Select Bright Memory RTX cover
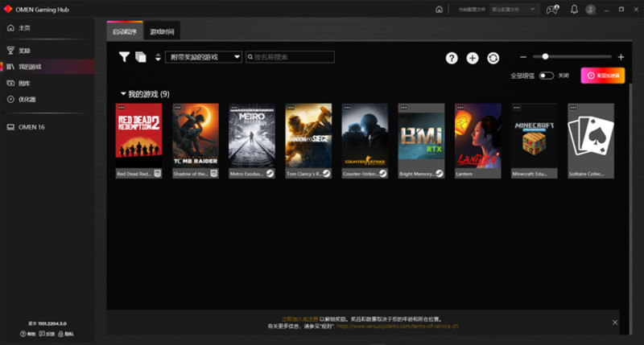644x345 pixels. [x=421, y=136]
